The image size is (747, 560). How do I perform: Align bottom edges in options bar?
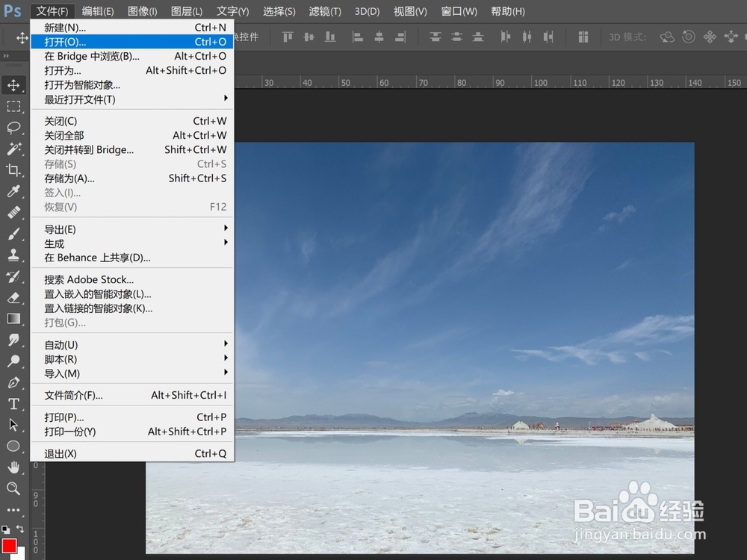[x=330, y=37]
